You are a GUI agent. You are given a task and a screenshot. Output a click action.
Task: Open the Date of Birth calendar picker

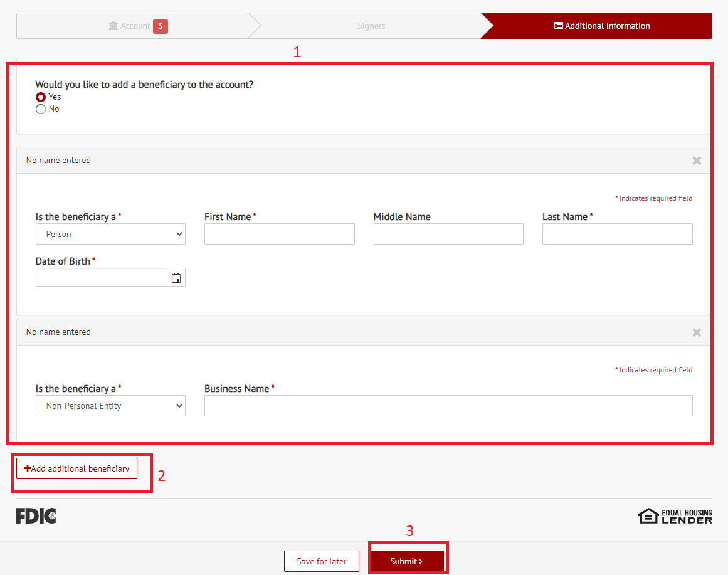click(x=176, y=278)
